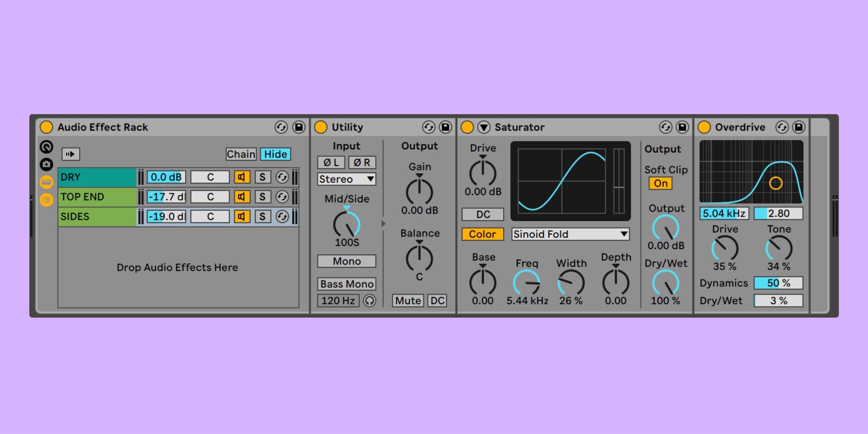Show the rack macro controls icon
868x434 pixels.
pyautogui.click(x=46, y=147)
